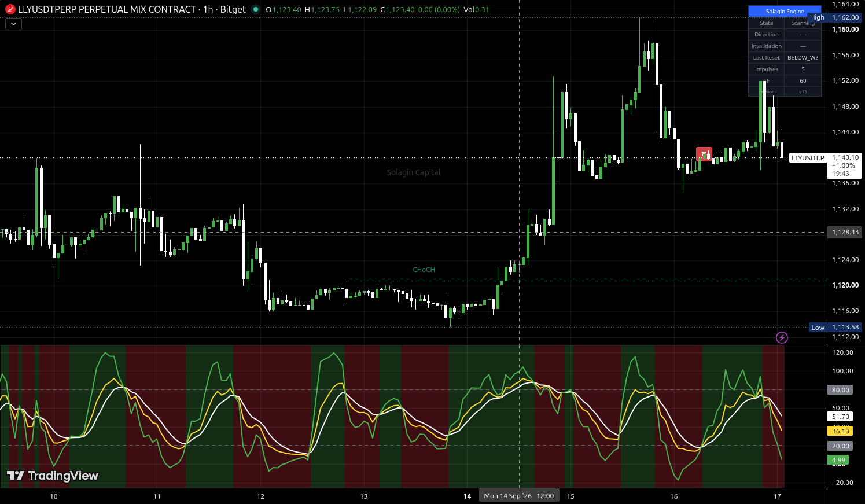
Task: Click the 1,128.43 horizontal line price tag
Action: (x=845, y=232)
